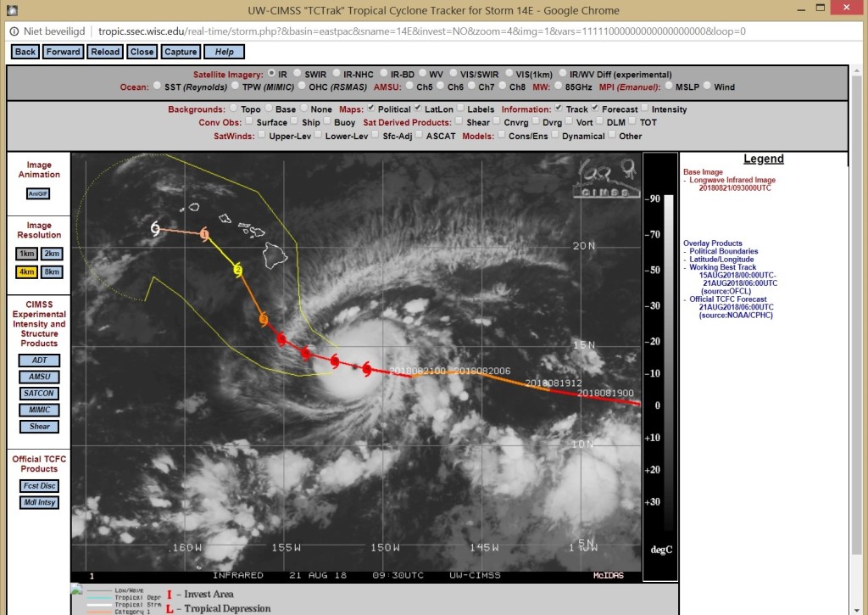Select SST (Reynolds) ocean option
Viewport: 868px width, 615px height.
click(x=158, y=87)
